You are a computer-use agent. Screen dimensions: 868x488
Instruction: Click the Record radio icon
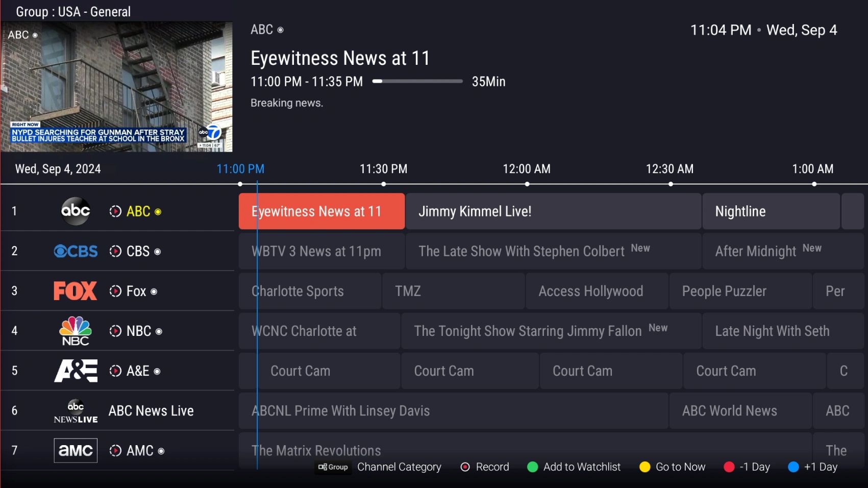coord(465,467)
